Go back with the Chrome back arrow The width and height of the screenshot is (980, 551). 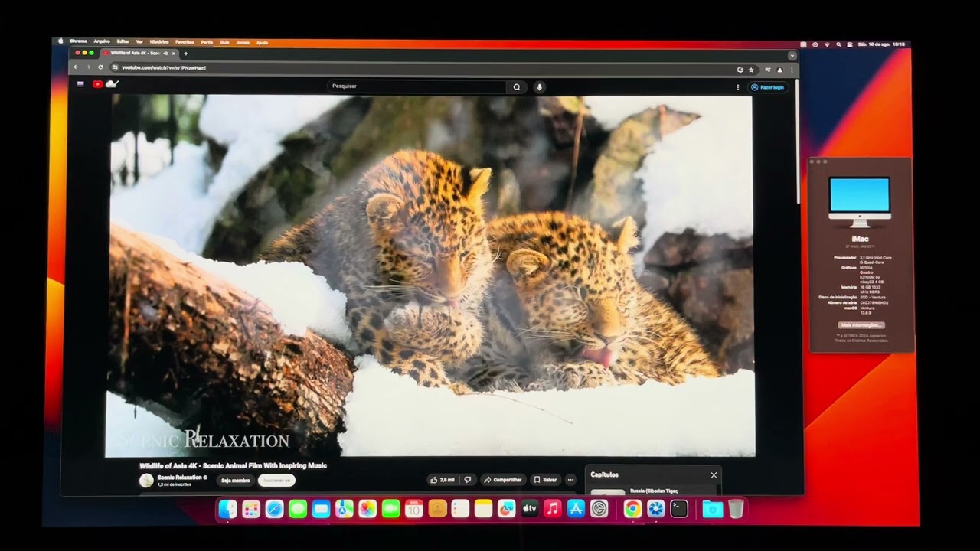75,67
